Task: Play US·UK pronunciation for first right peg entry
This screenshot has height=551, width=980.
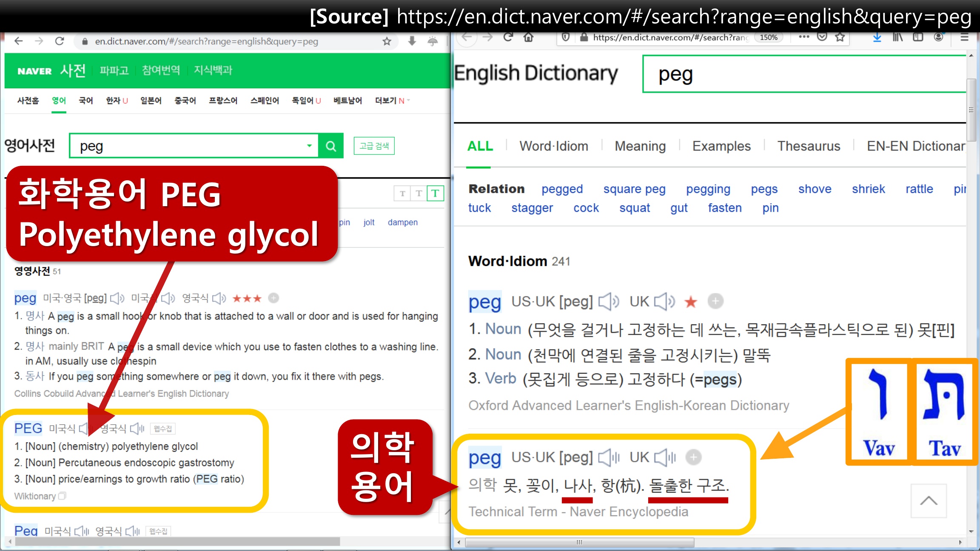Action: pos(609,301)
